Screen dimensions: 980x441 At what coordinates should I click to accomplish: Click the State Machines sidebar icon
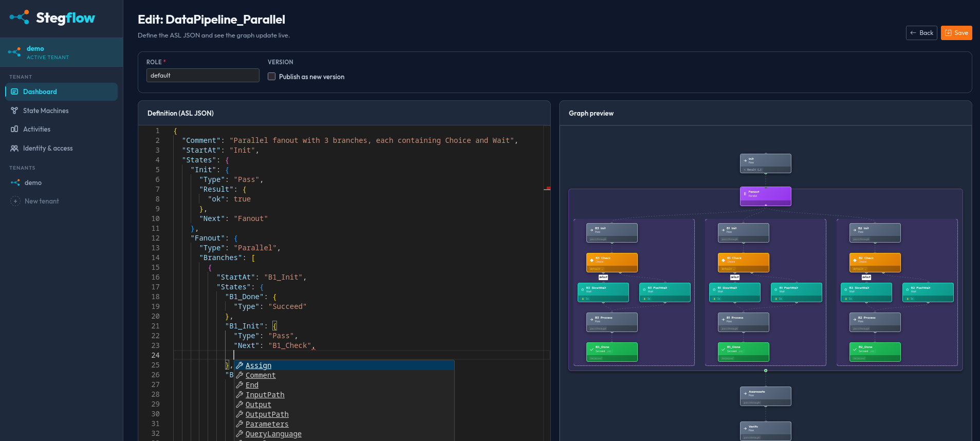(14, 111)
